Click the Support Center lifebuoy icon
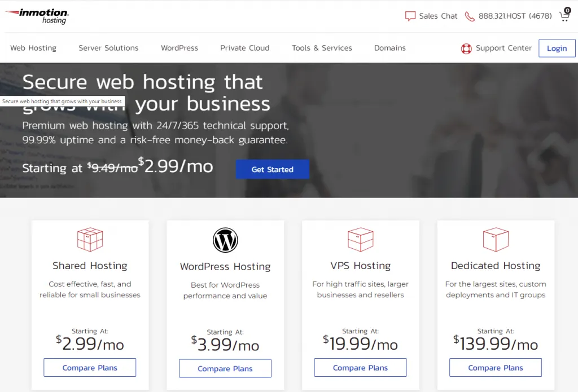Image resolution: width=578 pixels, height=392 pixels. 466,49
